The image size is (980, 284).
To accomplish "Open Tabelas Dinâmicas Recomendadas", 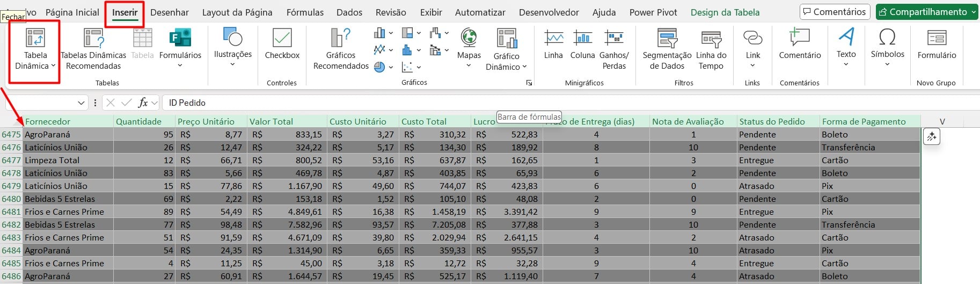I will [x=93, y=49].
